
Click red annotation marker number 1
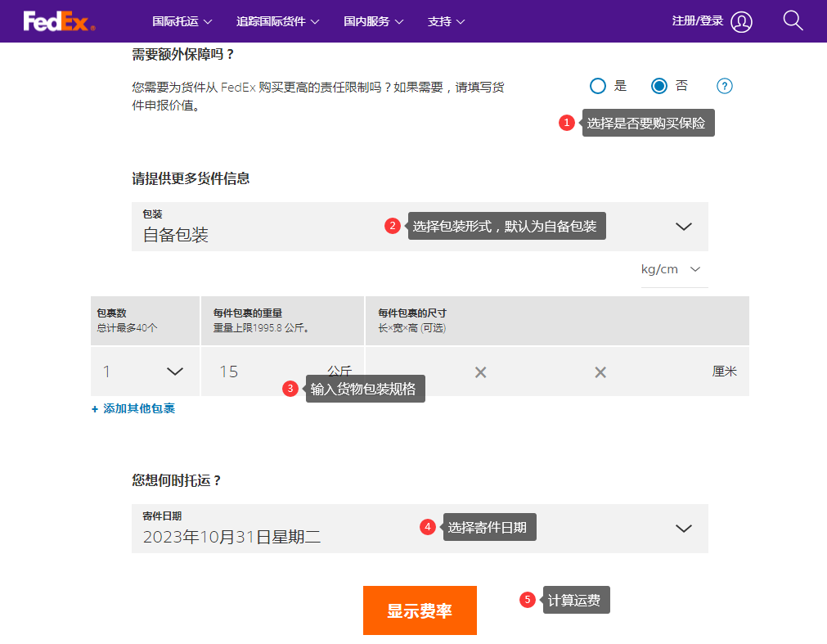(567, 123)
